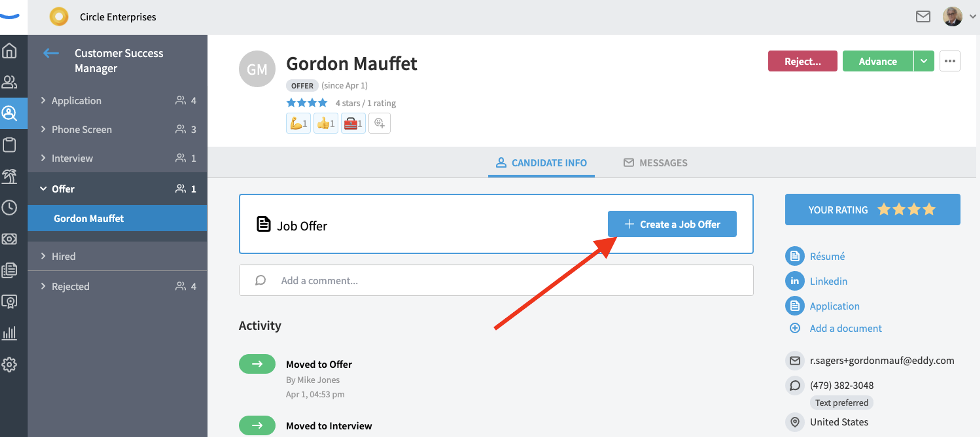Open the reports bar chart icon
This screenshot has width=980, height=437.
[x=9, y=333]
